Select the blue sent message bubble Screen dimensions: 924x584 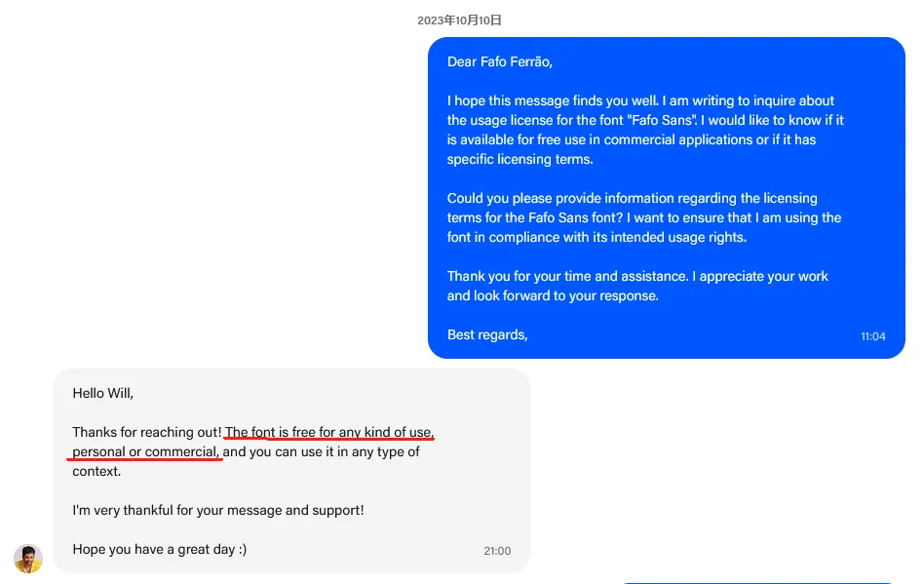pos(667,197)
